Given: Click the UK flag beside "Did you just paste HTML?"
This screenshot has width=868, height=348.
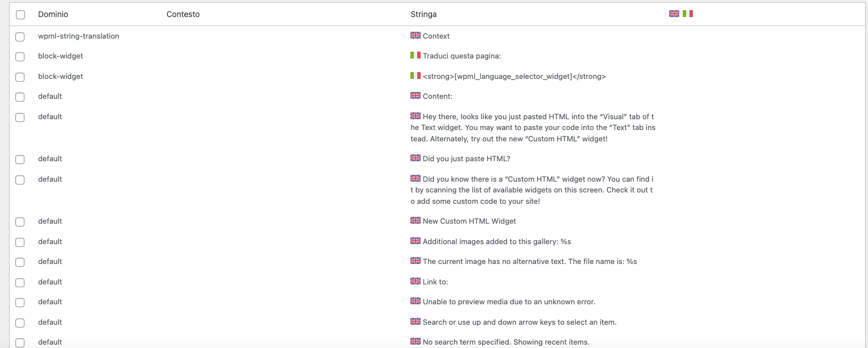Looking at the screenshot, I should pyautogui.click(x=416, y=158).
